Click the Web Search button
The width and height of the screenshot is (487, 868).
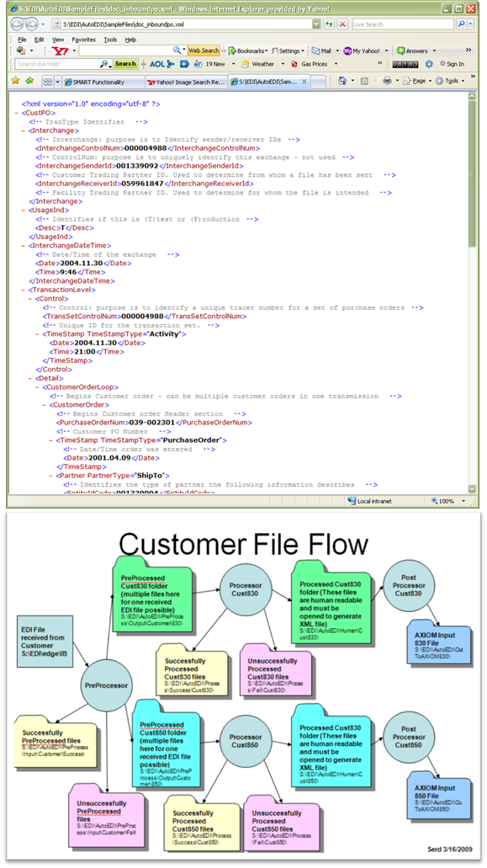[204, 51]
